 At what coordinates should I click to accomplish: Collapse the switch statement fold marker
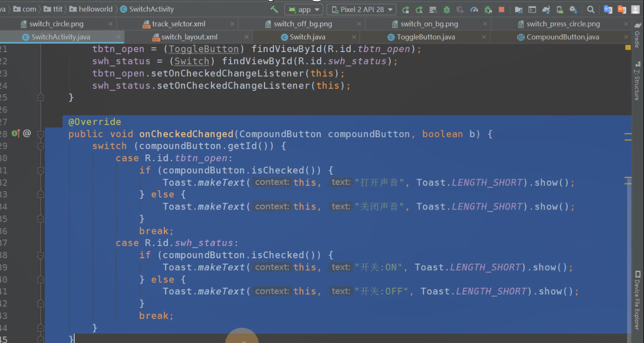point(41,146)
